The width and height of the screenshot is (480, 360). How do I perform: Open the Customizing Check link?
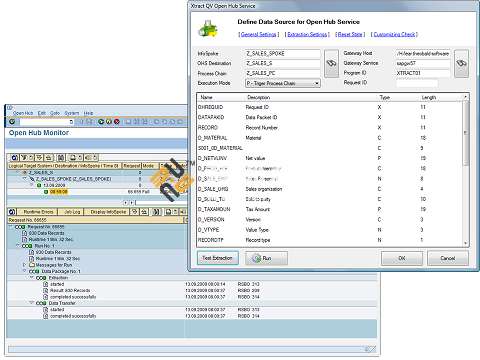(x=394, y=34)
